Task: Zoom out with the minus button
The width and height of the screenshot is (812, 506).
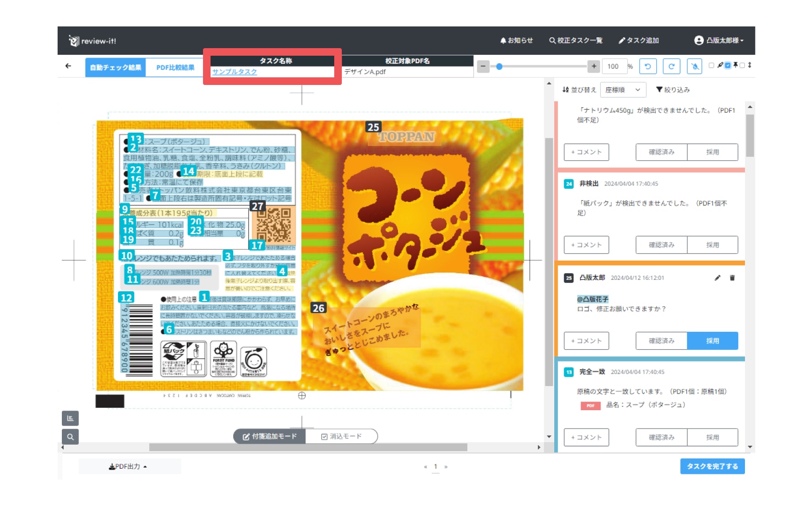Action: [x=483, y=66]
